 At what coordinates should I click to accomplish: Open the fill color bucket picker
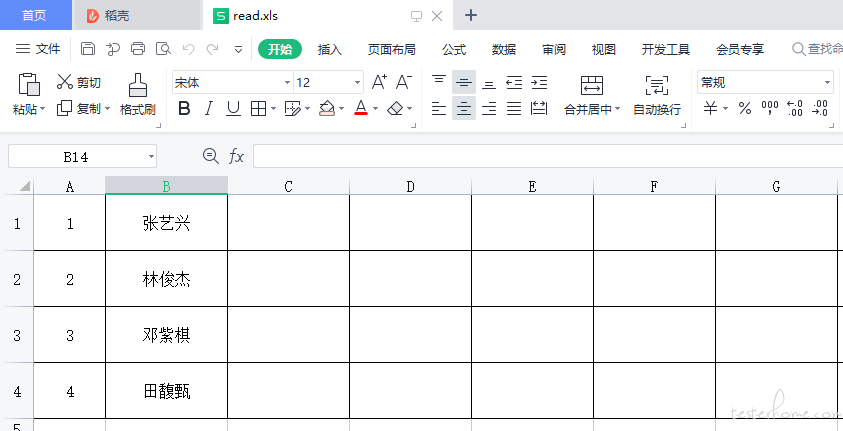[x=327, y=109]
